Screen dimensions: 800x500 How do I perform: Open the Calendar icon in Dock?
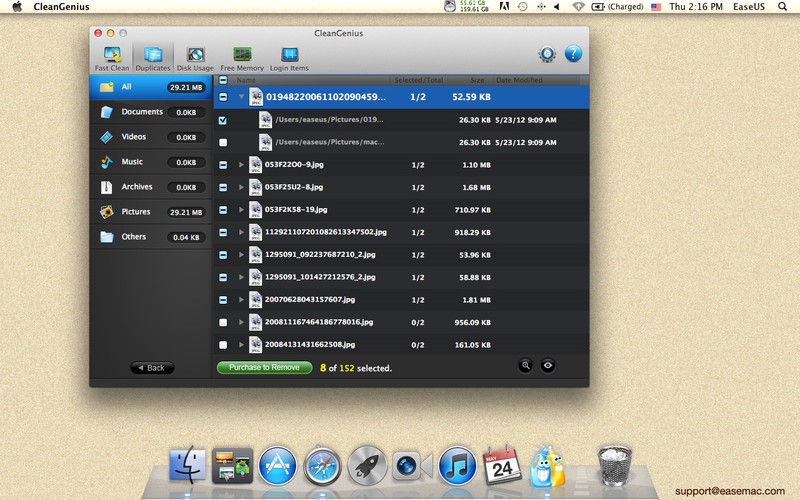pos(502,465)
